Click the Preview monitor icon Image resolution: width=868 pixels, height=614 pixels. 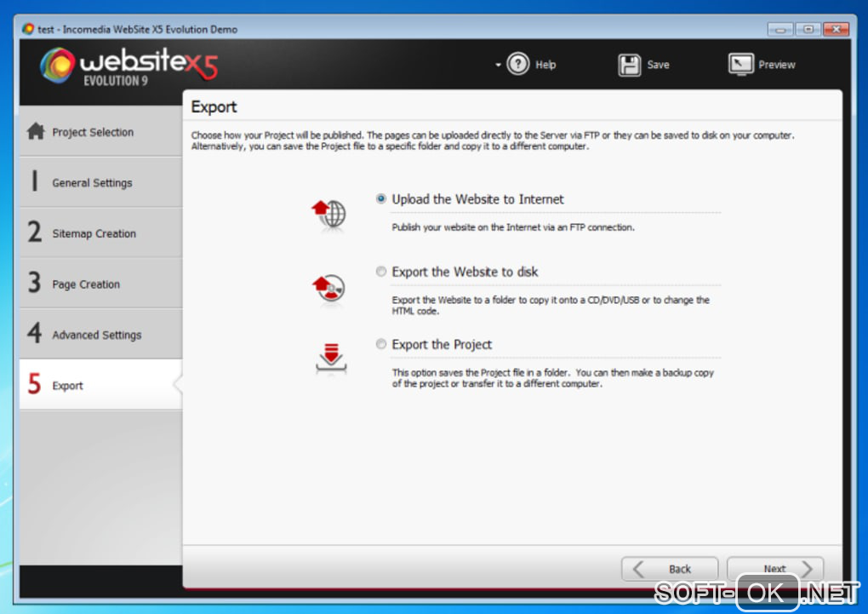[x=740, y=64]
